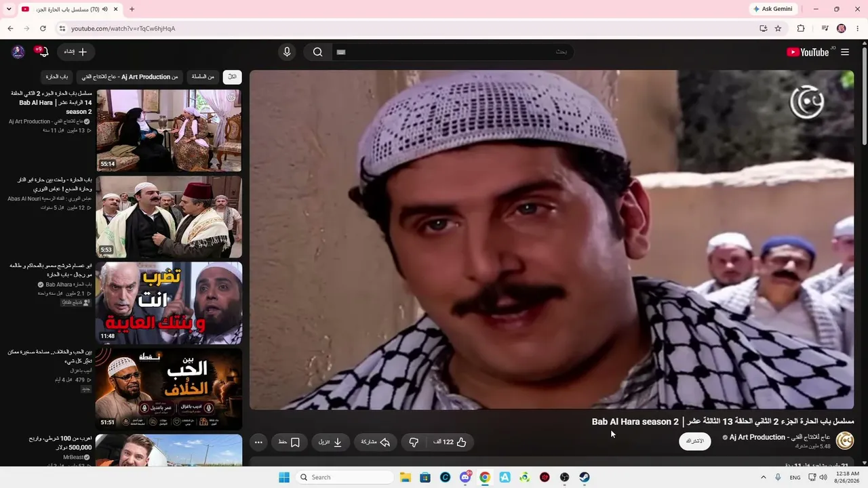Select the 'الكل' (All) filter chip
Screen dimensions: 868x488
point(233,77)
